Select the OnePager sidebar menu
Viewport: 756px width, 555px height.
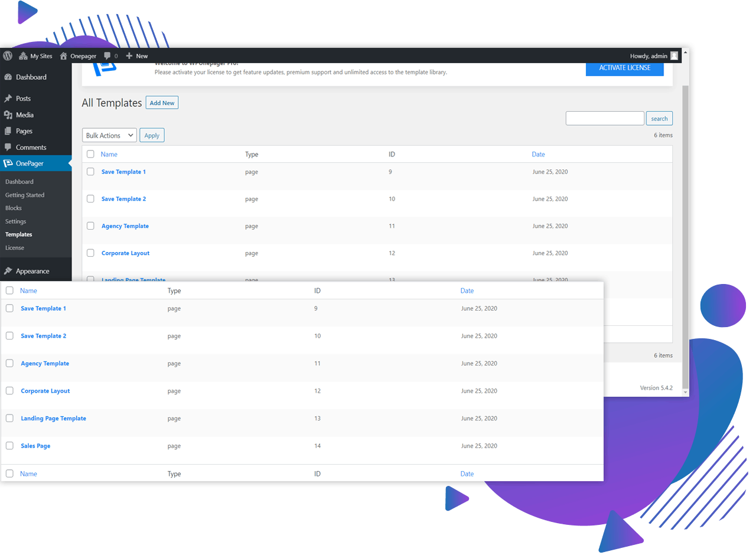click(35, 164)
